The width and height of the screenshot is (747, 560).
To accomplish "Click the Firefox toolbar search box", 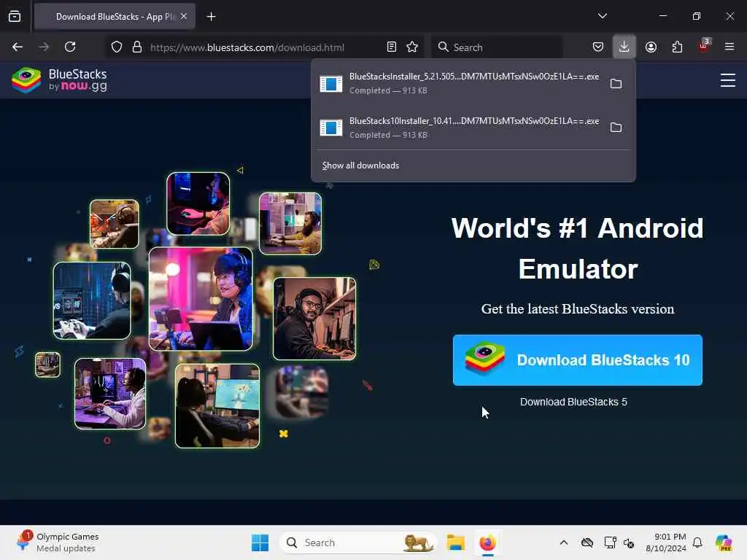I will pos(497,47).
